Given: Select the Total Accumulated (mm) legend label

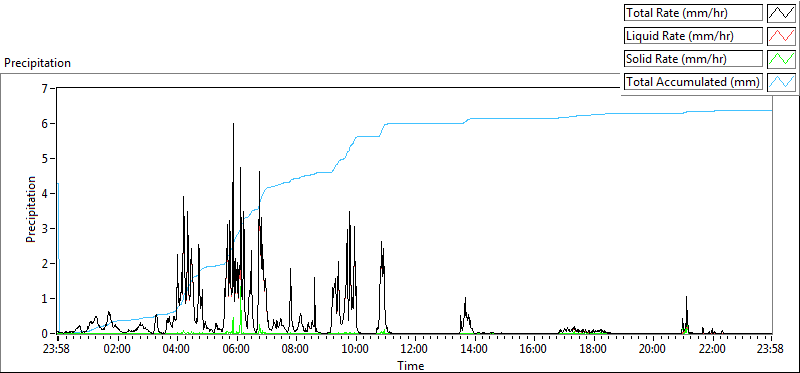Looking at the screenshot, I should coord(693,82).
